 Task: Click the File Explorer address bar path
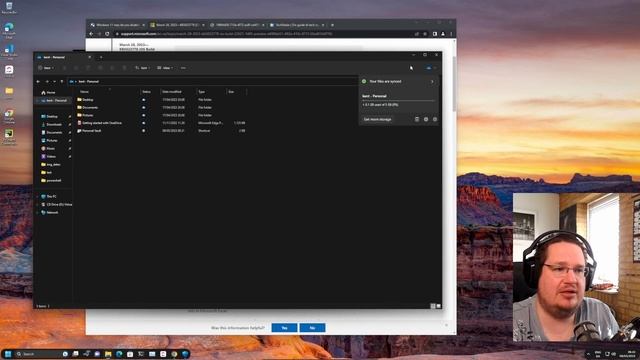tap(212, 82)
